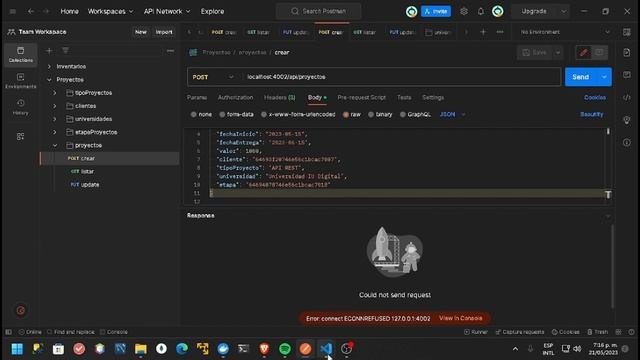This screenshot has width=640, height=360.
Task: Open the configure workspace sidebar icon
Action: point(20,136)
